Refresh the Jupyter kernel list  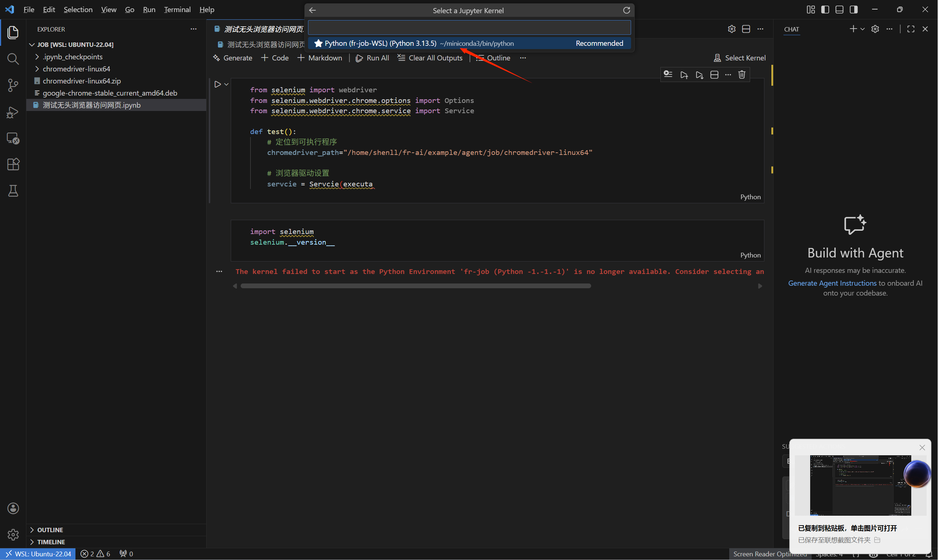[626, 10]
